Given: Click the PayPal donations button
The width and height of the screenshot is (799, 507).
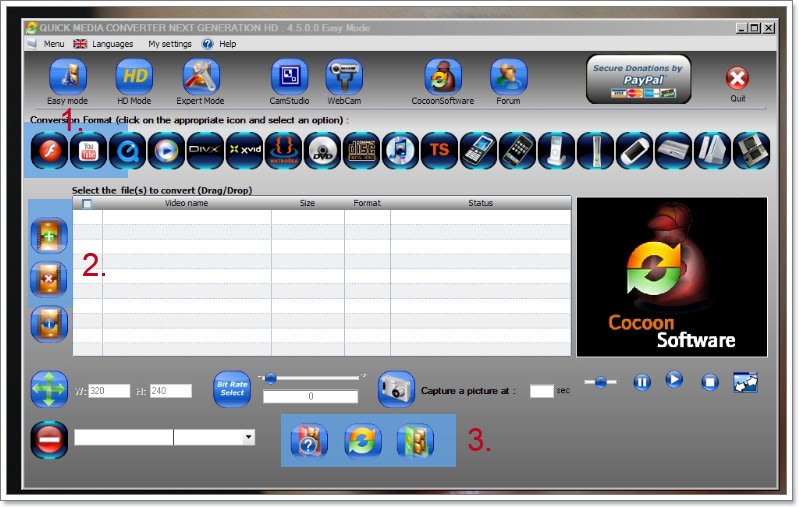Looking at the screenshot, I should 638,79.
